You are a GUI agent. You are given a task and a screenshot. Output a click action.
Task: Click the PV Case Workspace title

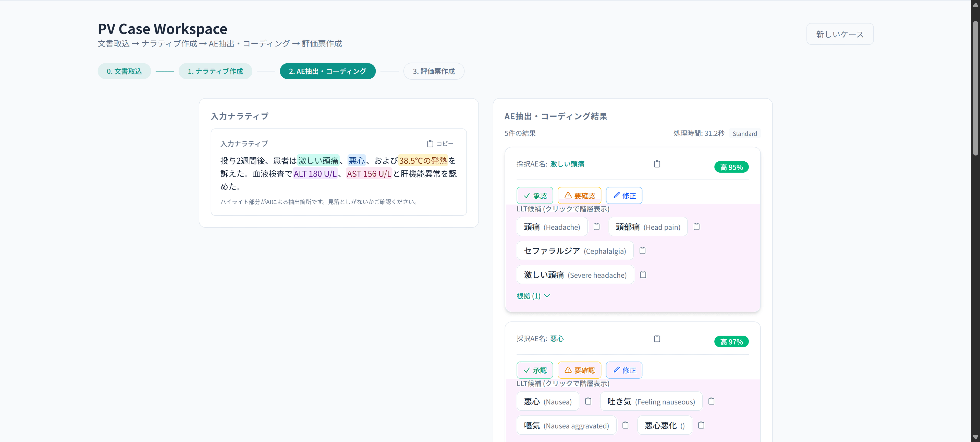tap(163, 29)
